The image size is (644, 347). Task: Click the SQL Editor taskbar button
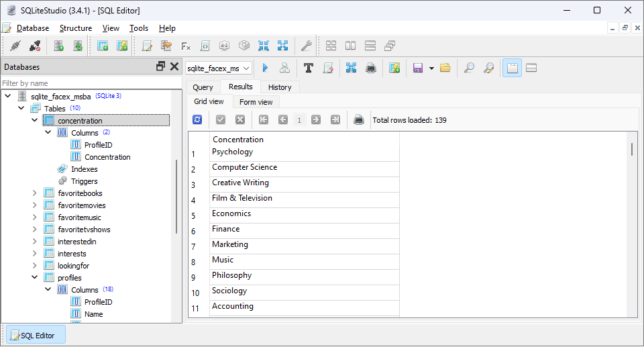[36, 335]
